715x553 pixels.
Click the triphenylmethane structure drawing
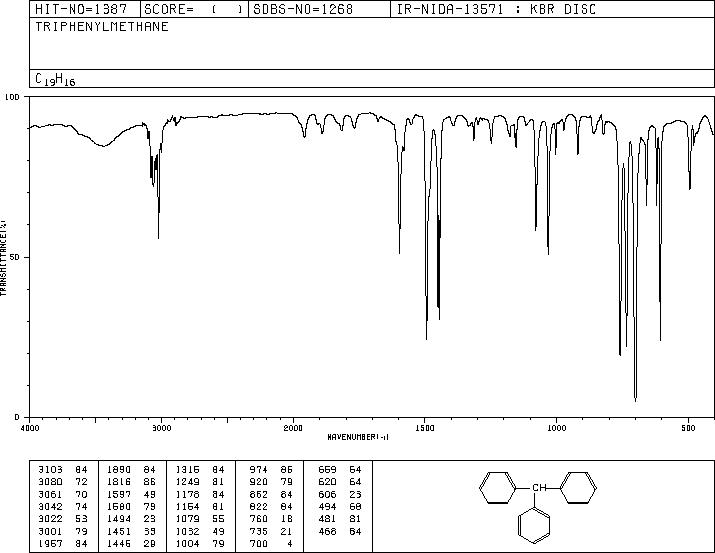click(x=538, y=507)
